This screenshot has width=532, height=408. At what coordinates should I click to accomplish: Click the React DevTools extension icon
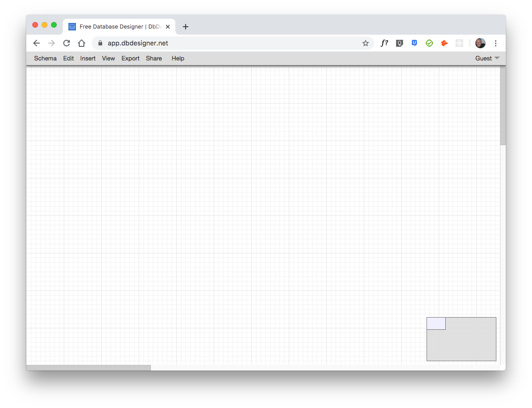[459, 43]
